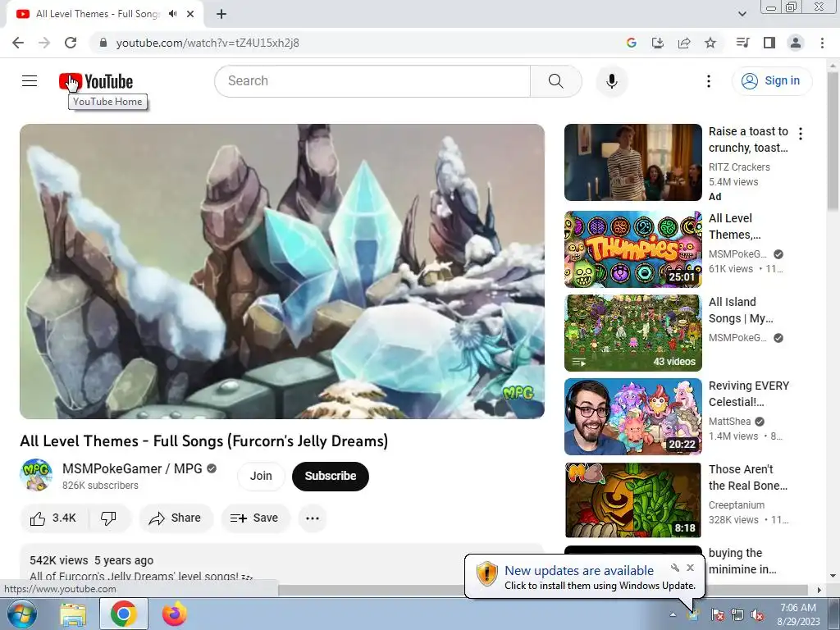Open more actions ellipsis under video

[x=313, y=518]
